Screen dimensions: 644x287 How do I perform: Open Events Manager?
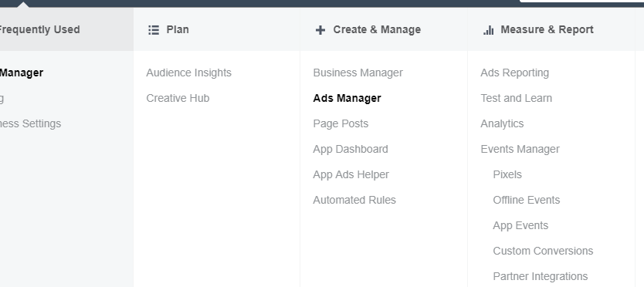[x=520, y=149]
